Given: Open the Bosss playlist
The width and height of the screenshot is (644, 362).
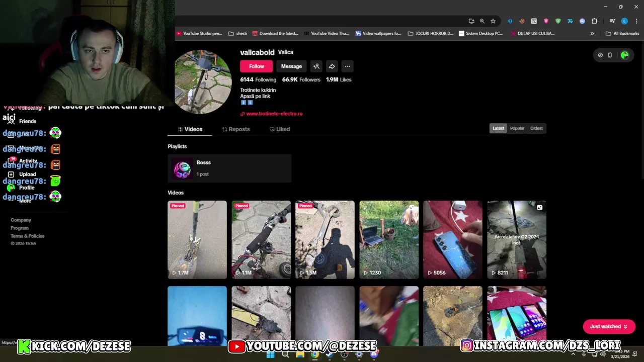Looking at the screenshot, I should (229, 168).
